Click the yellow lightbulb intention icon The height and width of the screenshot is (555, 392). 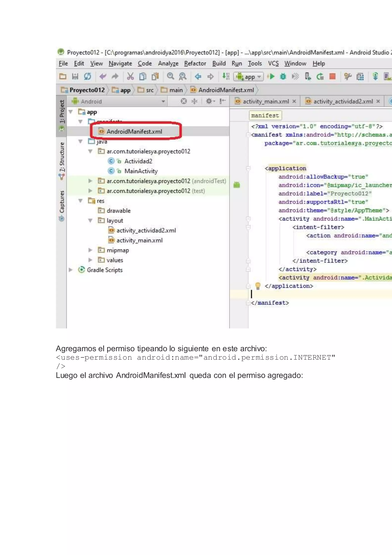coord(258,286)
